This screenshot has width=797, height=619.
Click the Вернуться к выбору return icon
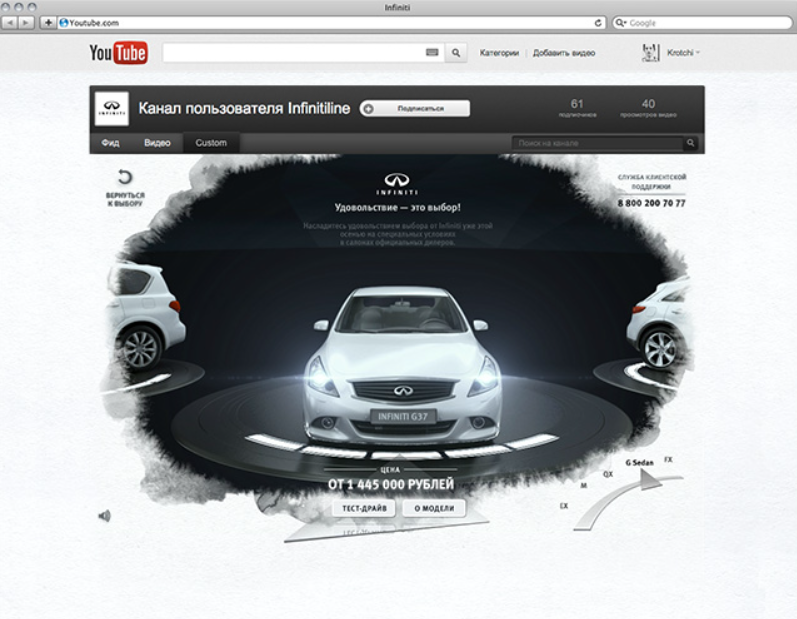(125, 177)
